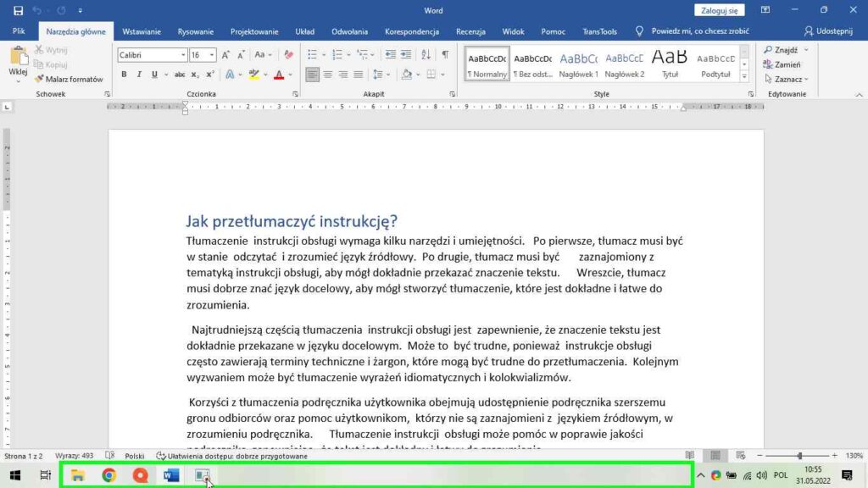Click the Malarz formatów (Format Painter) icon
This screenshot has width=868, height=488.
pos(40,79)
